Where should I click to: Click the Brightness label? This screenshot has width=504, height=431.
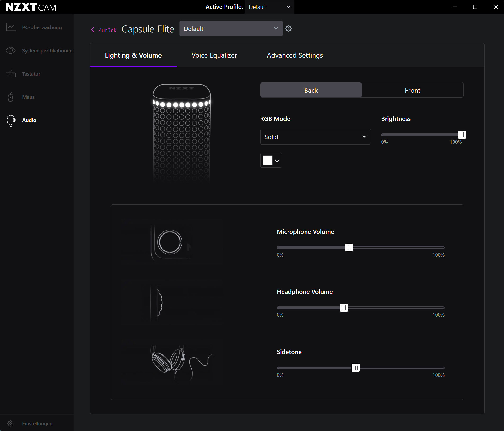pyautogui.click(x=396, y=119)
